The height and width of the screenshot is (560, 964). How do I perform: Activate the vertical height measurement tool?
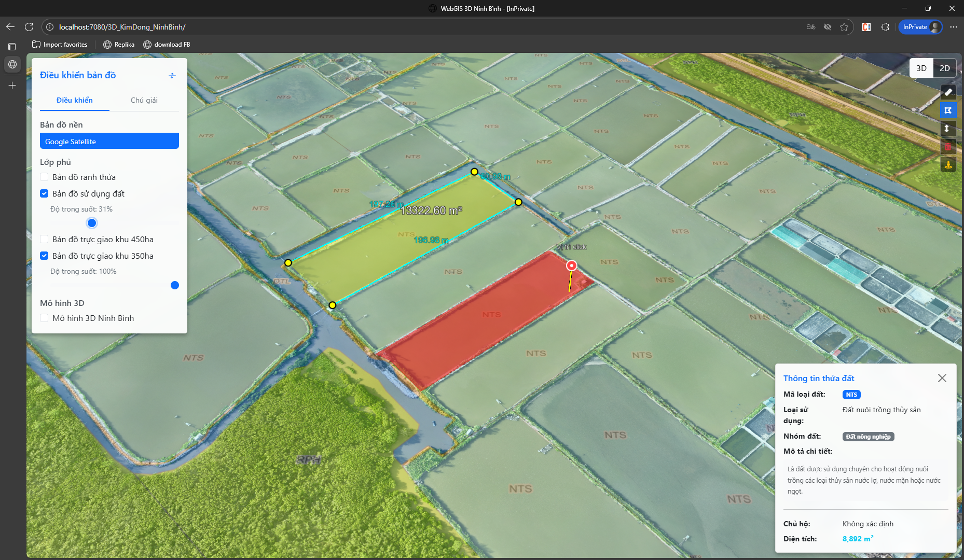(948, 129)
